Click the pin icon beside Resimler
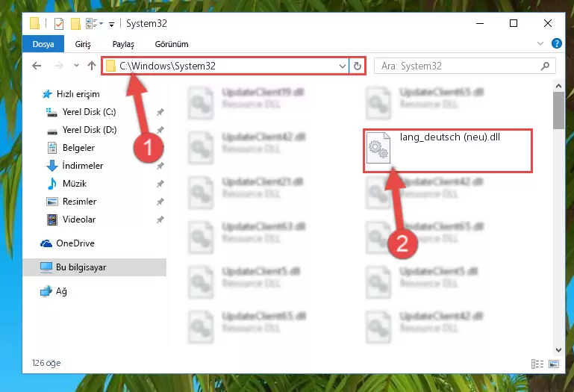The width and height of the screenshot is (574, 392). pos(160,202)
